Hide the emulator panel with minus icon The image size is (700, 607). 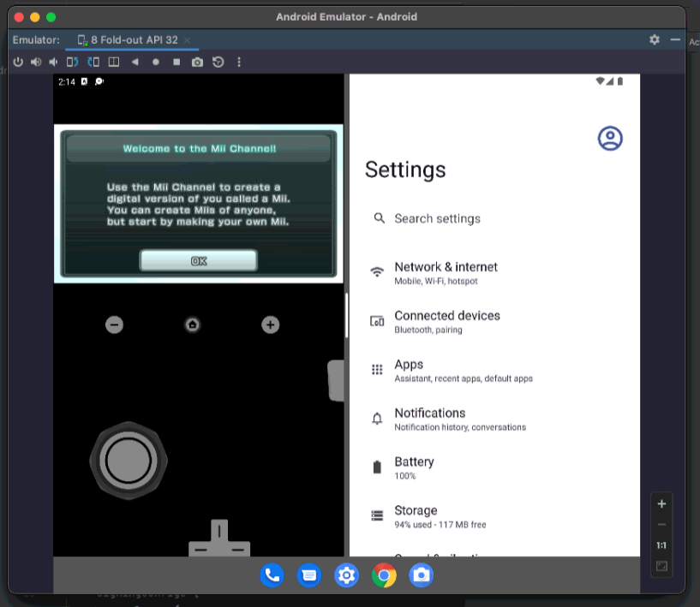675,39
